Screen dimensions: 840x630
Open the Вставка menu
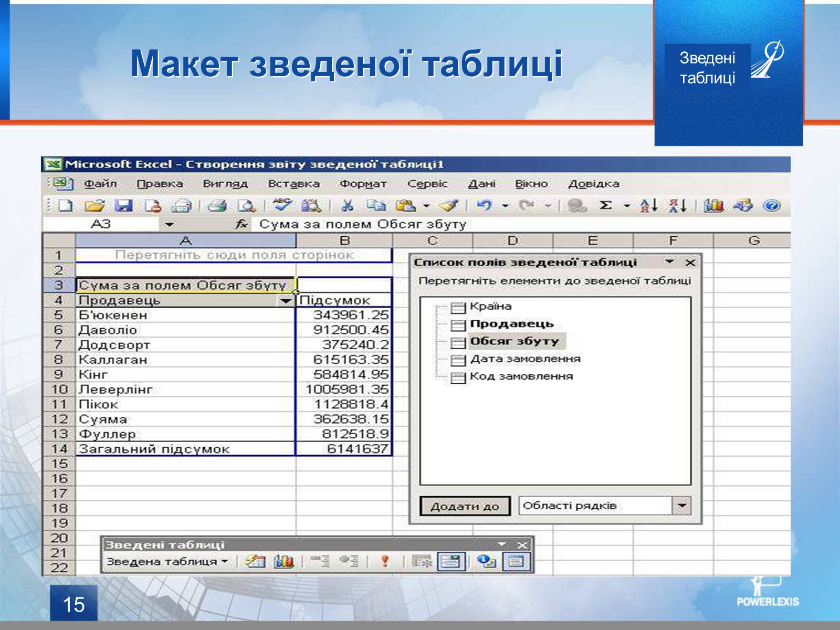click(x=294, y=184)
